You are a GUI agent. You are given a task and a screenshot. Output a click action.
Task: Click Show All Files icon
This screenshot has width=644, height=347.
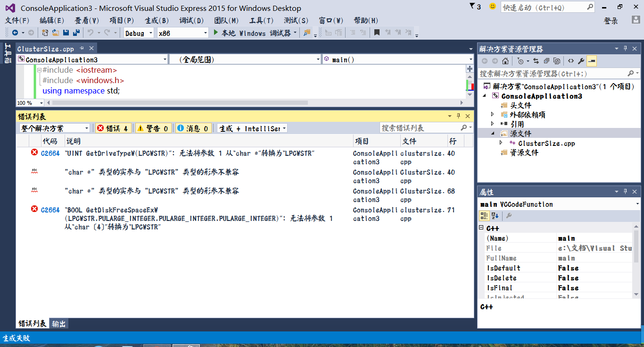click(x=557, y=61)
